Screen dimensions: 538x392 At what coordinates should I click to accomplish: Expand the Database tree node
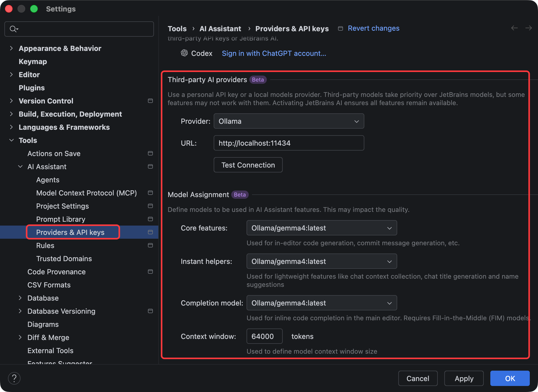click(x=20, y=298)
